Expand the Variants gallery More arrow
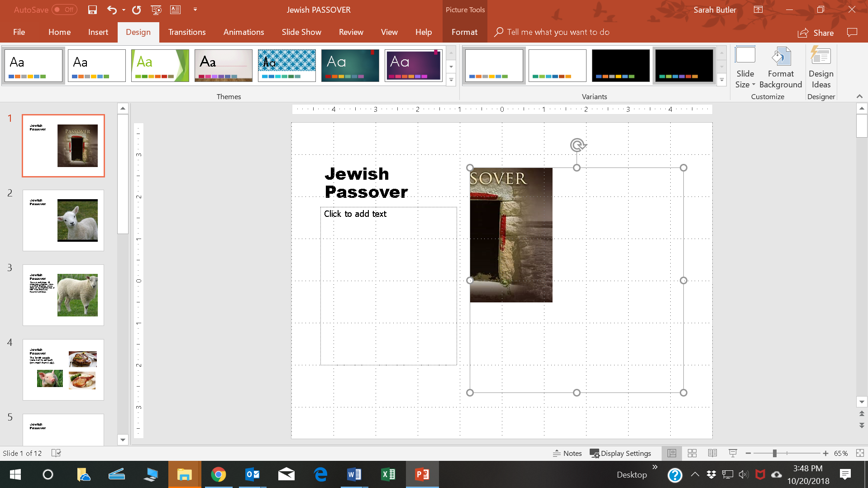Screen dimensions: 868x488 722,81
